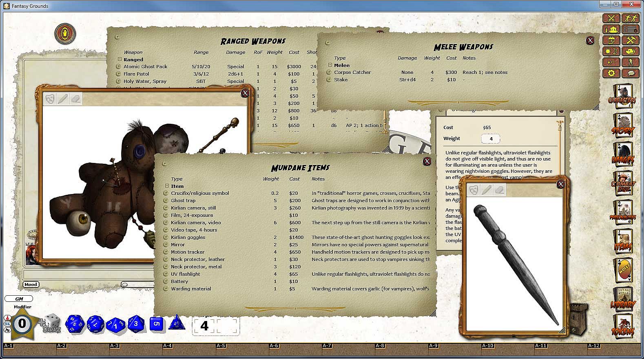
Task: Open the Tokens card deck
Action: tap(622, 326)
